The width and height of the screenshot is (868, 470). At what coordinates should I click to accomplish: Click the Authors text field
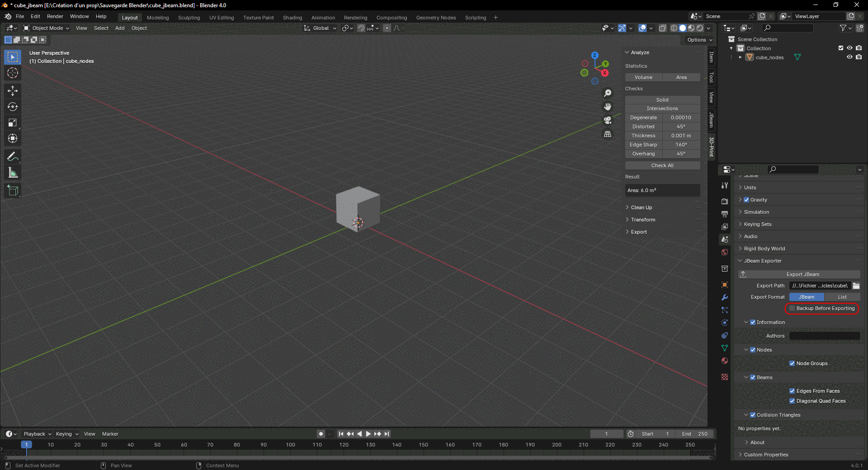[x=825, y=336]
